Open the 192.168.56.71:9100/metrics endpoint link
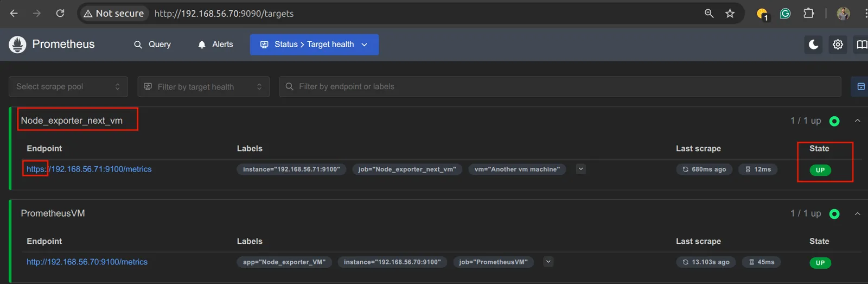Screen dimensions: 868x284 click(x=89, y=169)
